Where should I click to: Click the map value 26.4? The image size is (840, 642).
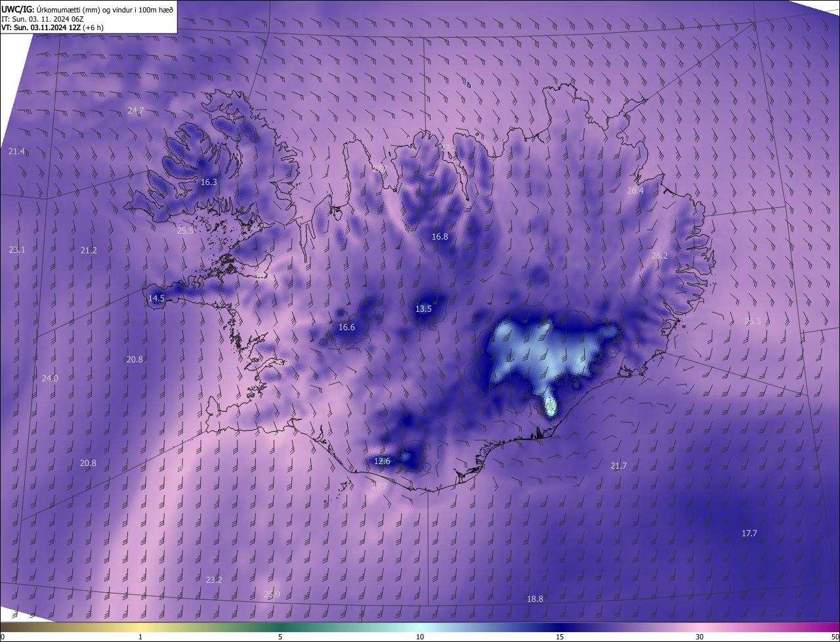(635, 191)
